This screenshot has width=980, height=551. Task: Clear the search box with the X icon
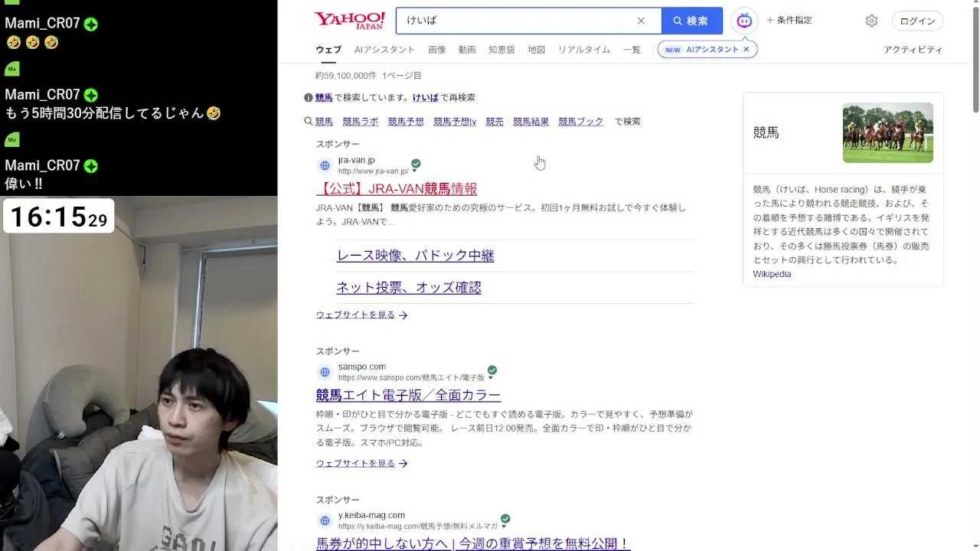click(x=641, y=21)
